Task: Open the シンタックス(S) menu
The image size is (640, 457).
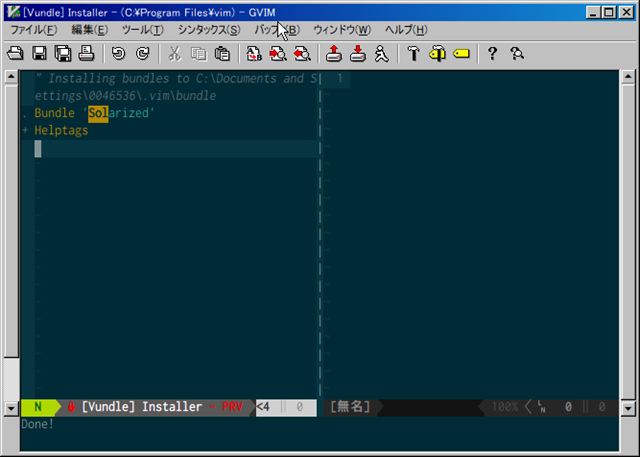Action: (209, 30)
